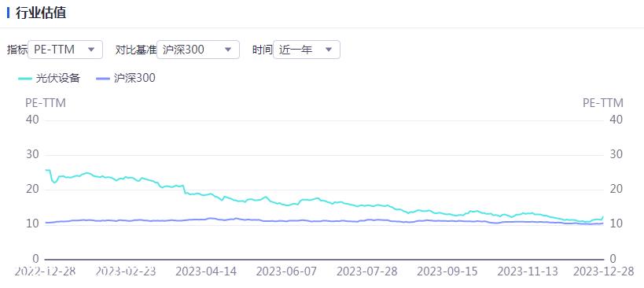The height and width of the screenshot is (288, 644).
Task: Click the left PE-TTM axis title
Action: pyautogui.click(x=46, y=103)
